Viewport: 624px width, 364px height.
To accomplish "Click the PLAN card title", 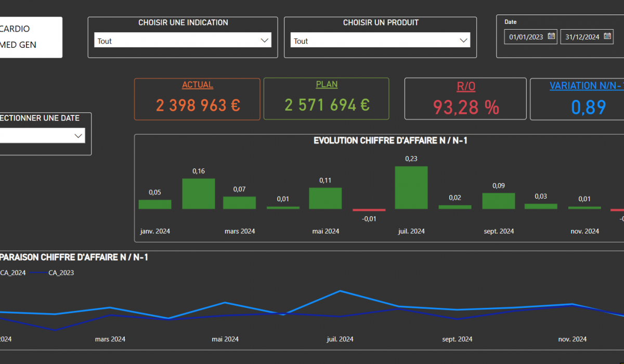I will [327, 85].
